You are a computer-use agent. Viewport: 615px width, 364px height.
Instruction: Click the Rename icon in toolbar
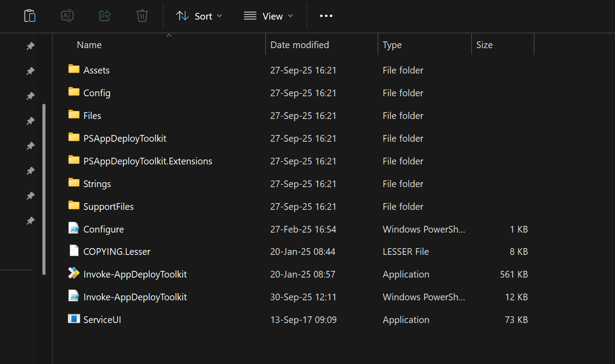point(67,16)
